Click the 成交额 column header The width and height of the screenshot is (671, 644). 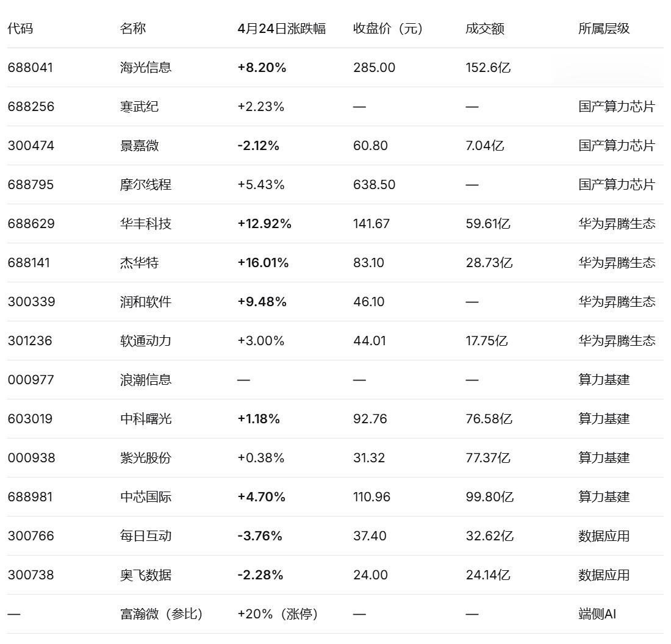[x=485, y=29]
